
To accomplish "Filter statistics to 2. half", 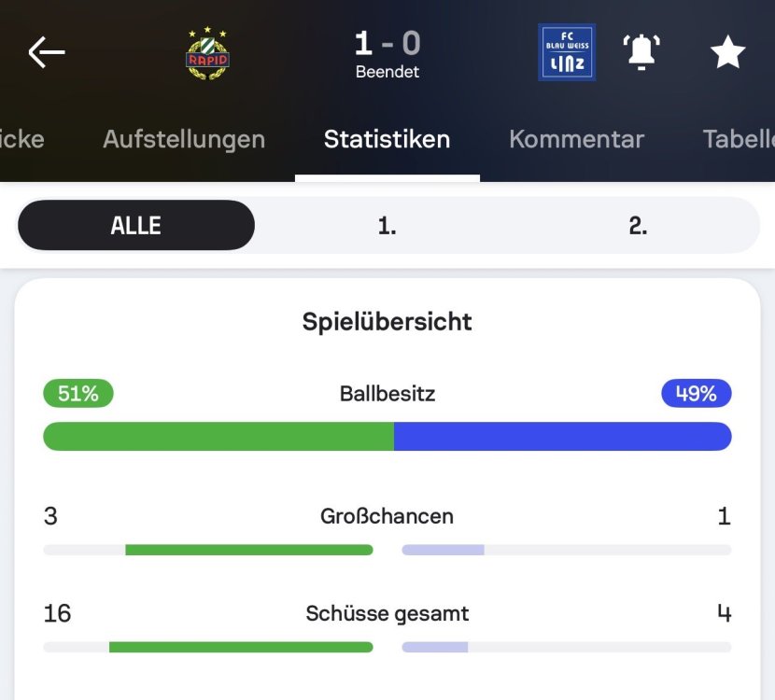I will click(x=638, y=225).
